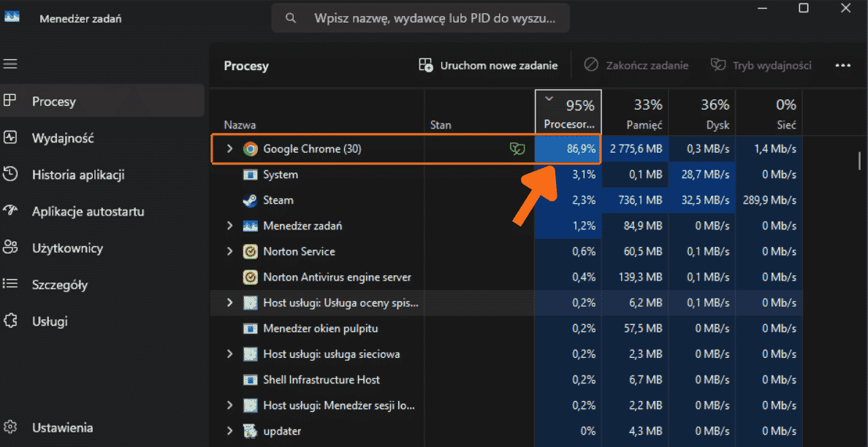Click Zakończ zadanie button
868x447 pixels.
click(x=636, y=65)
